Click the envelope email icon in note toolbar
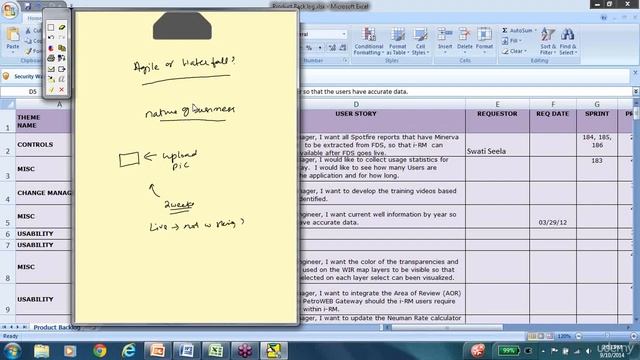This screenshot has height=360, width=640. pyautogui.click(x=51, y=69)
